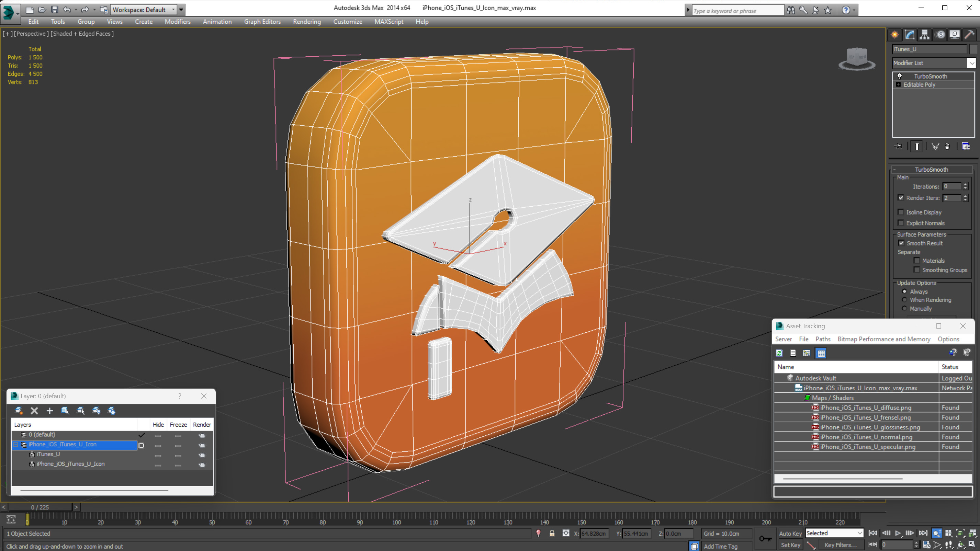Click Zoom Extents All Selected icon

pos(972,533)
